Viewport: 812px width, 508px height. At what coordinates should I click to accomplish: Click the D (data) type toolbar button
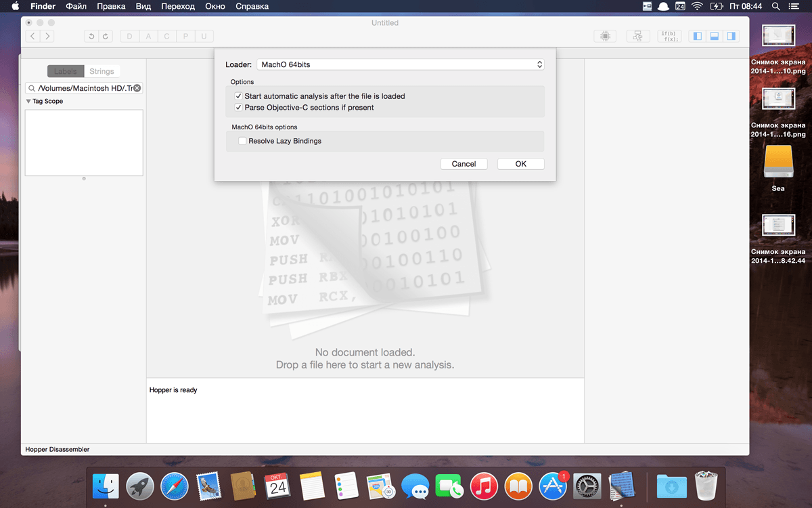[x=130, y=36]
